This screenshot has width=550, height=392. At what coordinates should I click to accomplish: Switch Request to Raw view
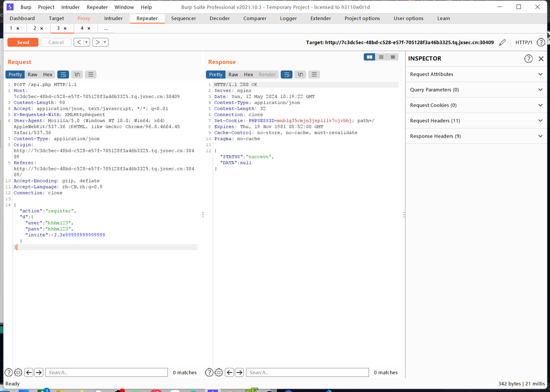pos(33,74)
